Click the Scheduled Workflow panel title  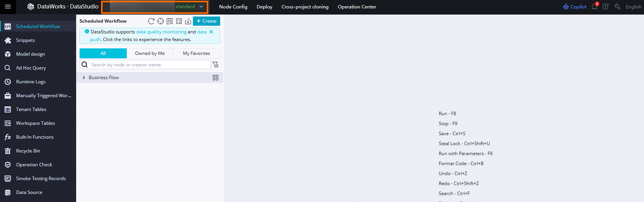coord(103,21)
